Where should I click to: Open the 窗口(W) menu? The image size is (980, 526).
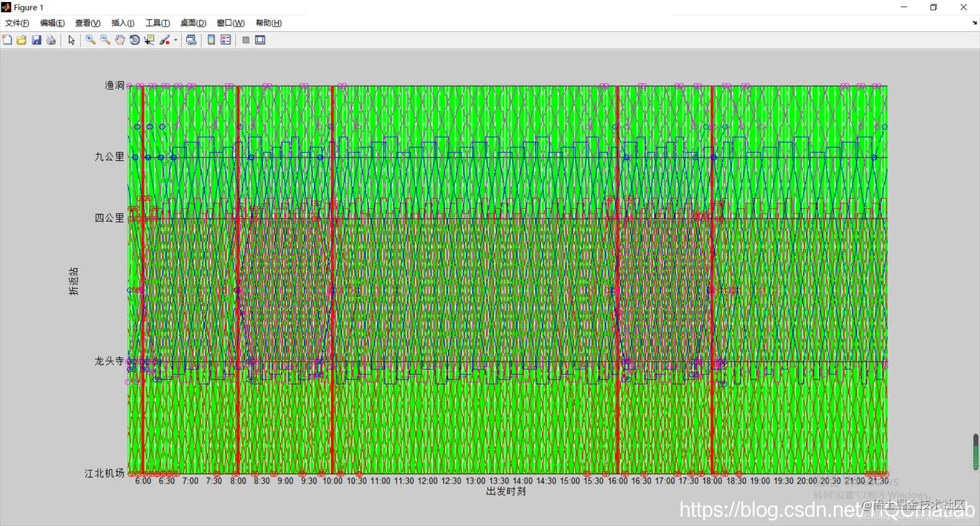tap(231, 23)
